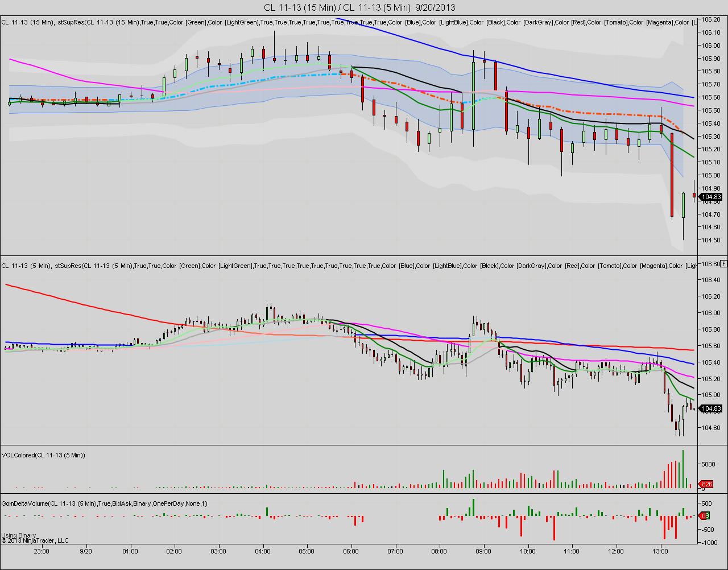728x570 pixels.
Task: Click the 08:00 time axis label
Action: [439, 551]
